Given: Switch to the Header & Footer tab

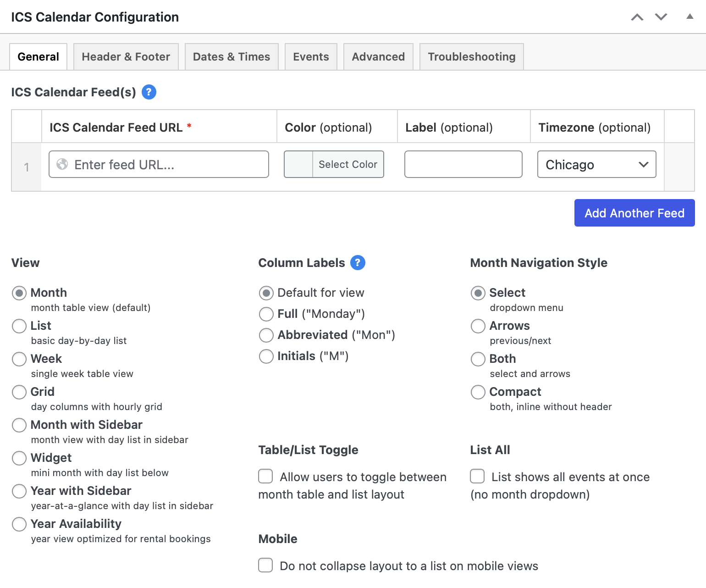Looking at the screenshot, I should (x=126, y=57).
